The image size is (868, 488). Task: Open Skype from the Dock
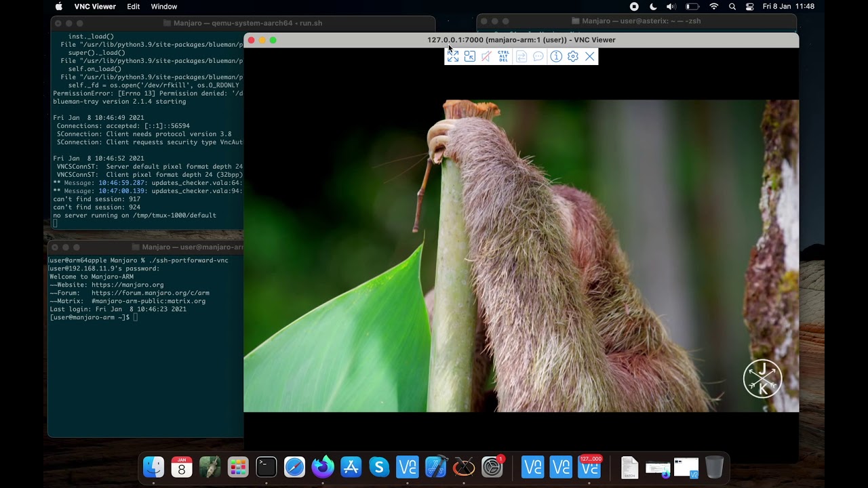379,467
